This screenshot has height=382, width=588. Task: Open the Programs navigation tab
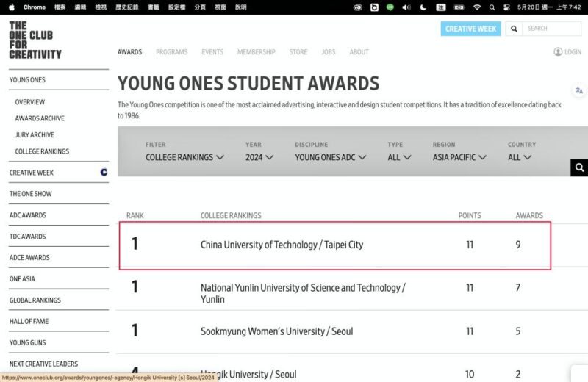tap(172, 52)
